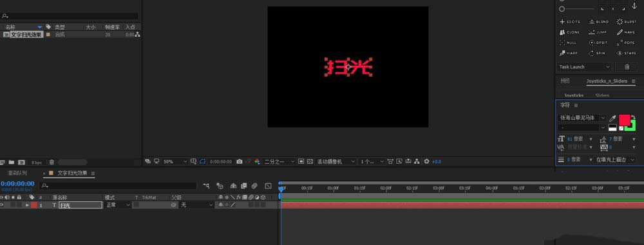This screenshot has height=245, width=644.
Task: Open resolution dropdown 二分之一
Action: [279, 162]
